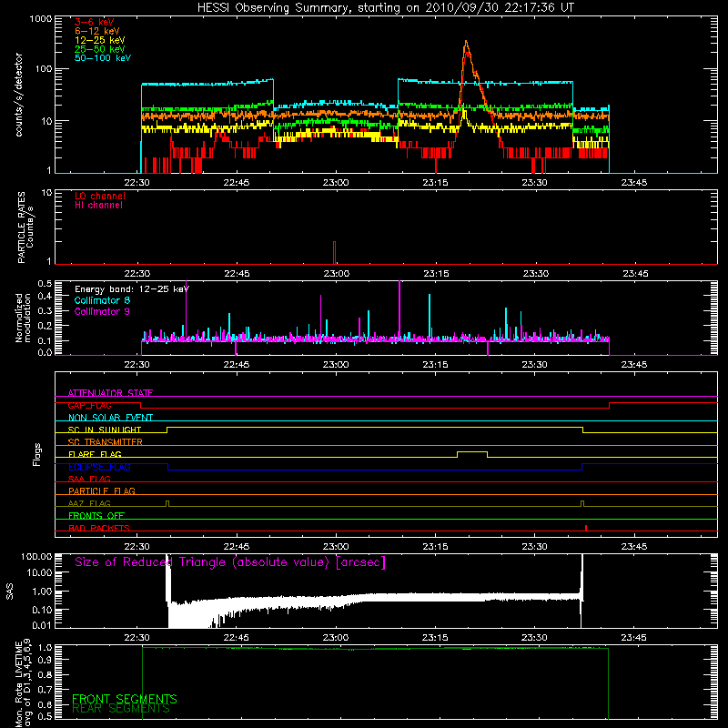Viewport: 728px width, 728px height.
Task: Click the flare peak in the count-rate plot
Action: click(466, 43)
